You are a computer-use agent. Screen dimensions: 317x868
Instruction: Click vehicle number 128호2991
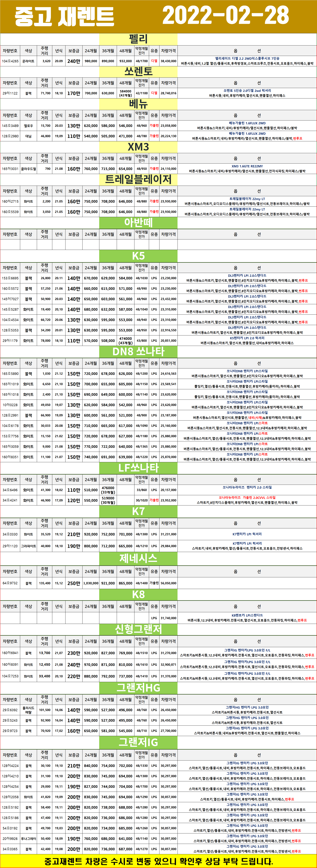tap(10, 416)
